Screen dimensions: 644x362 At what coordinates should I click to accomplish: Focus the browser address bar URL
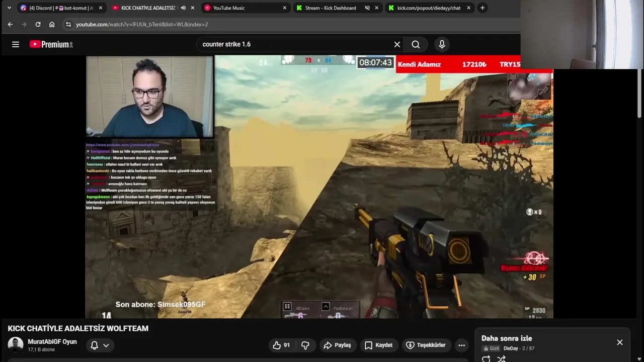142,24
